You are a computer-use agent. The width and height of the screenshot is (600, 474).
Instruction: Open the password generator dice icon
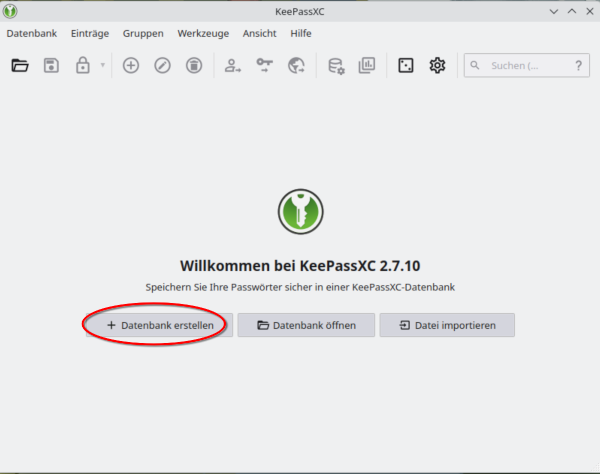coord(406,66)
